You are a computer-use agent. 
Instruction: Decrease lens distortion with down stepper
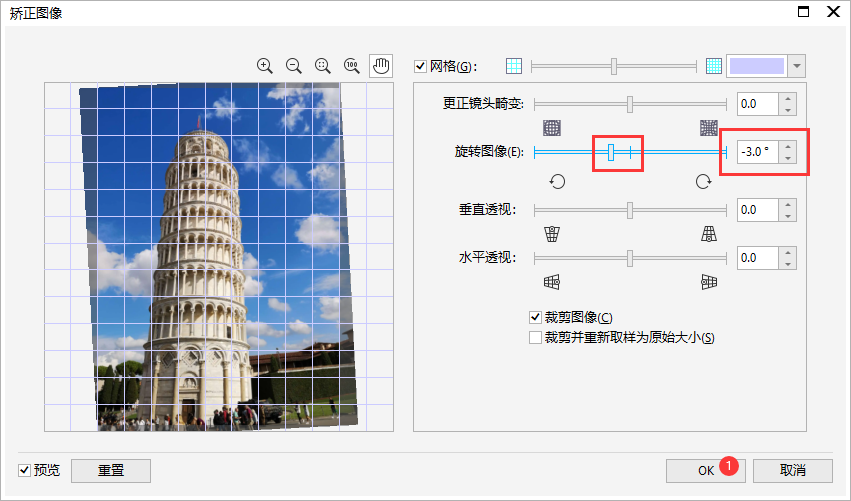788,110
